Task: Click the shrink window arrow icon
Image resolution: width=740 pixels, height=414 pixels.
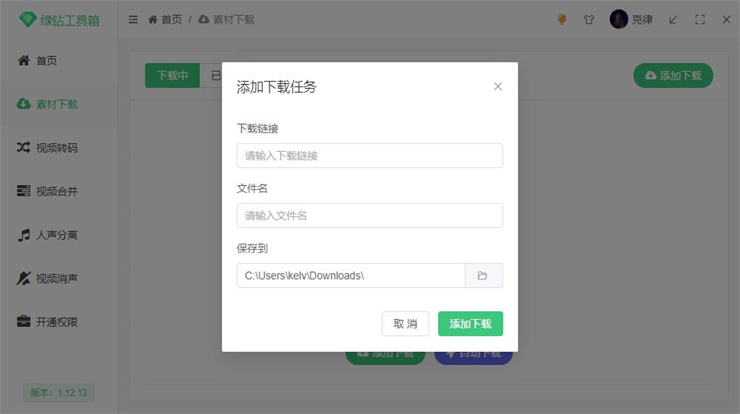Action: pyautogui.click(x=673, y=19)
